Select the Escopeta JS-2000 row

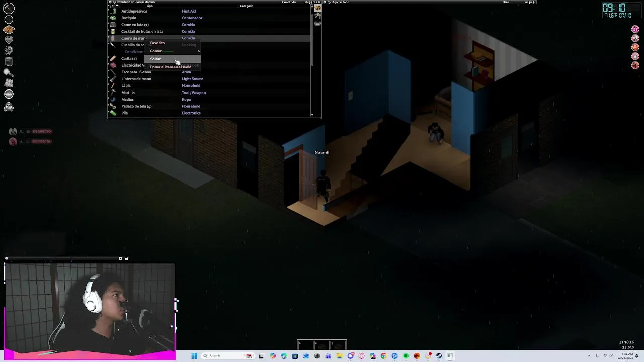coord(209,72)
